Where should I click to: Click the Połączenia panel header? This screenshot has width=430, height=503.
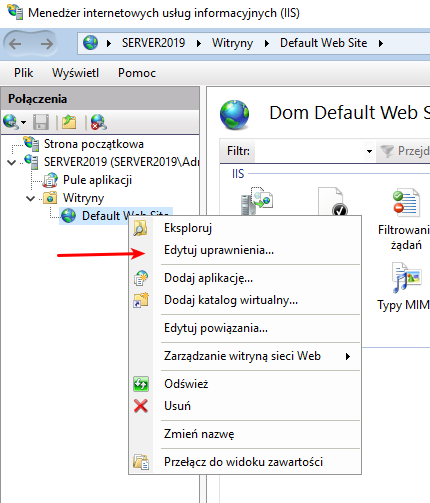[x=100, y=99]
